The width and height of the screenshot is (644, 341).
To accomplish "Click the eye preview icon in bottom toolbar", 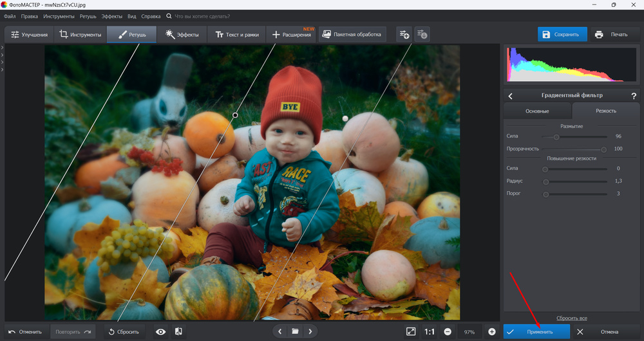I will (x=161, y=331).
